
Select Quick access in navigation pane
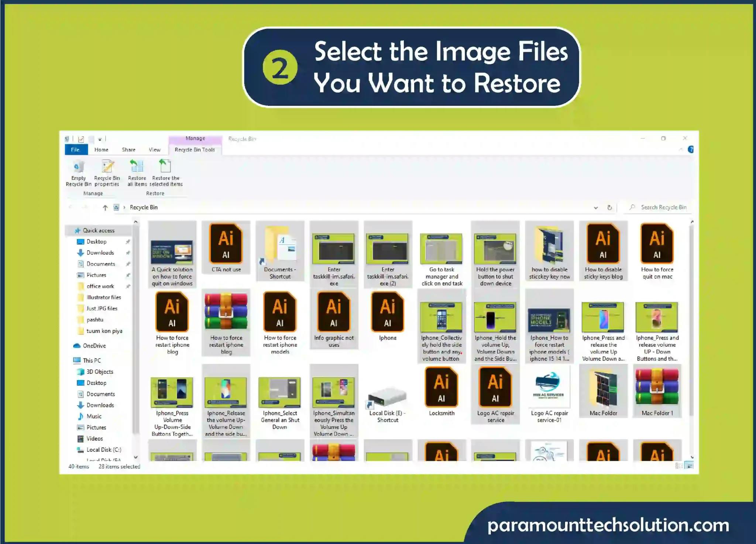click(98, 230)
